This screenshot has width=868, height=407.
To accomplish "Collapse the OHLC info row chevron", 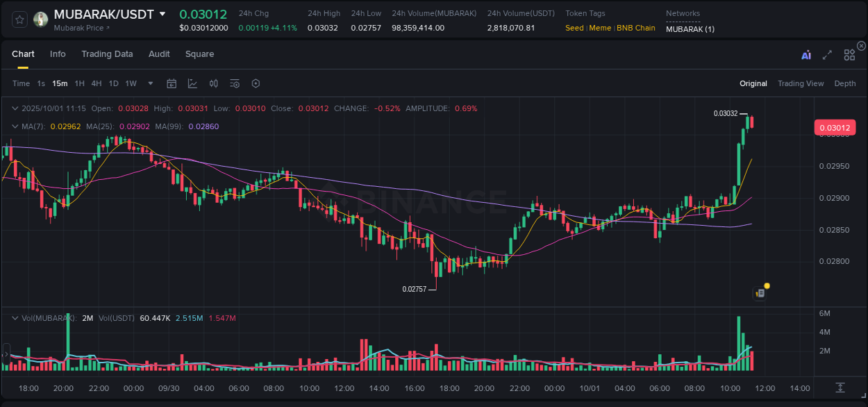I will click(x=15, y=108).
